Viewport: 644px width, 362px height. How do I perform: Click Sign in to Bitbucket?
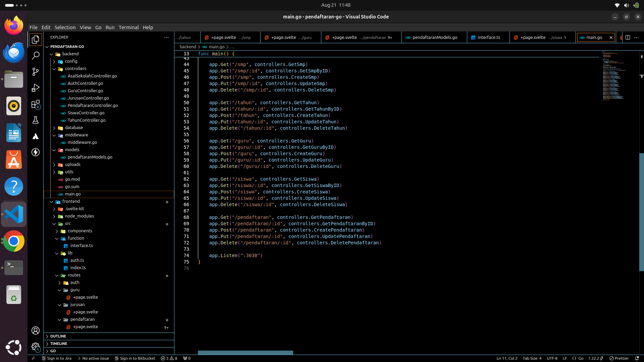click(135, 358)
